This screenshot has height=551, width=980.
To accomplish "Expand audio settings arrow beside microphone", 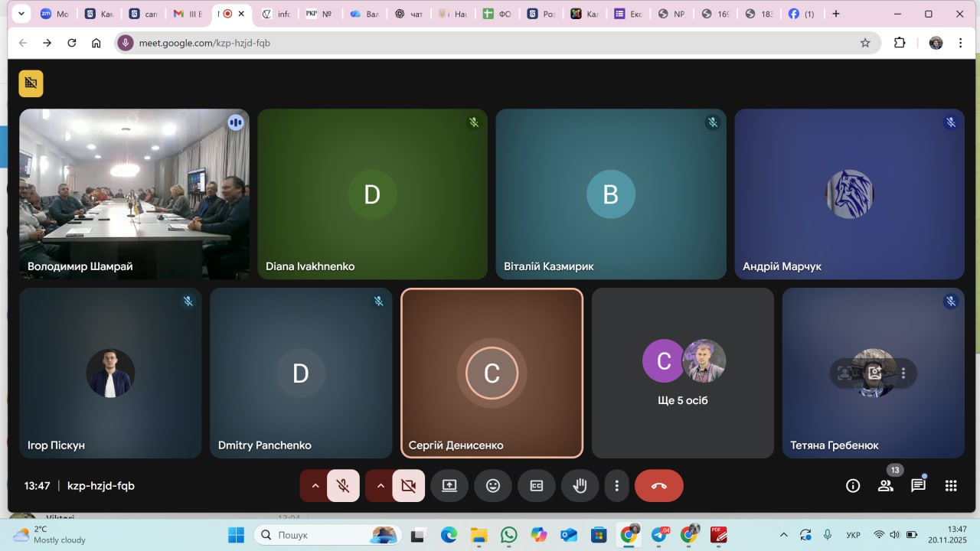I will coord(315,486).
